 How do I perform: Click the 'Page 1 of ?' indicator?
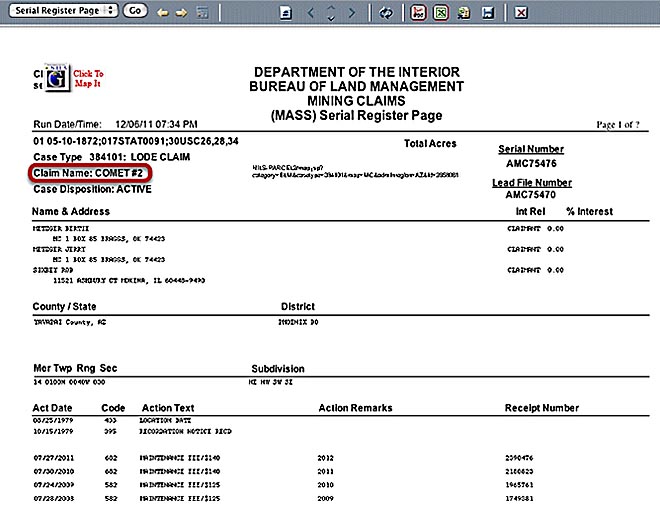[x=617, y=125]
